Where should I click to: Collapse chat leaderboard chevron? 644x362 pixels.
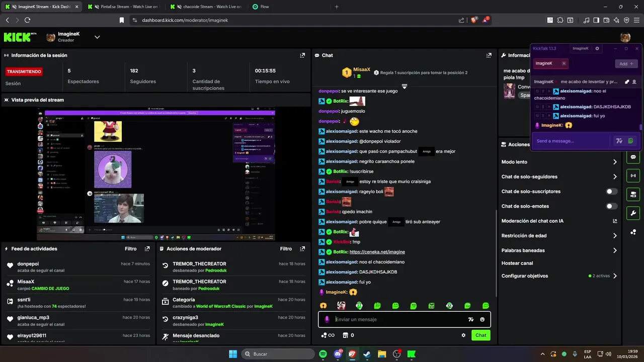point(404,86)
